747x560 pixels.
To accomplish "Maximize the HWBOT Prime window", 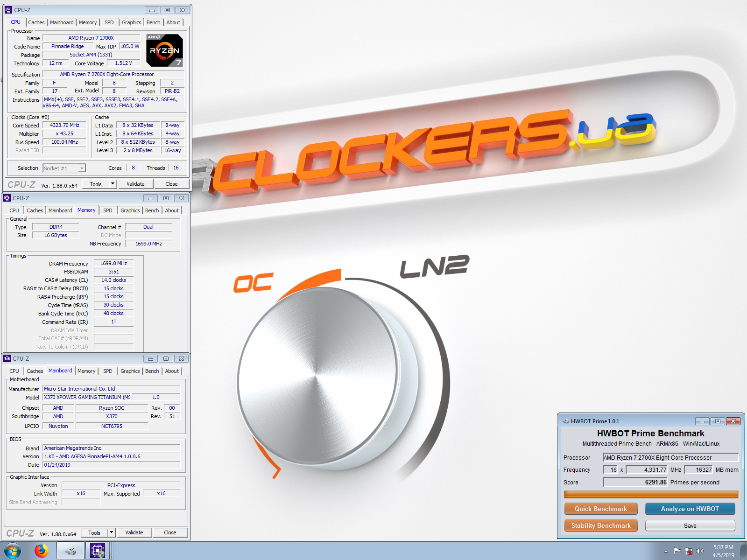I will [x=718, y=421].
